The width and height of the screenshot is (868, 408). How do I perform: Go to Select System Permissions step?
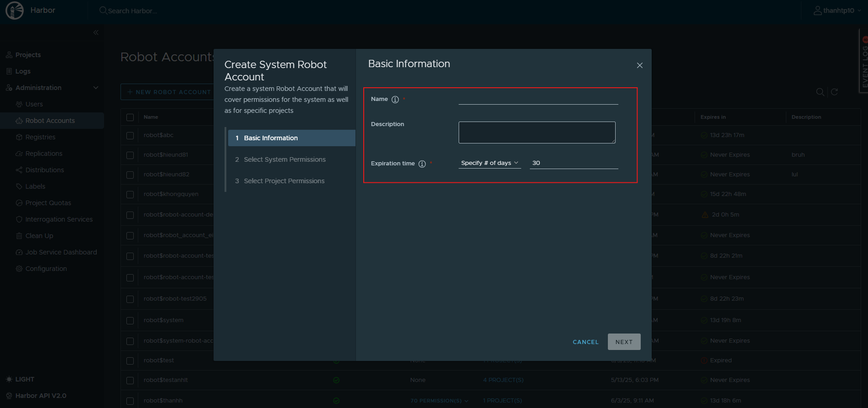click(x=284, y=159)
